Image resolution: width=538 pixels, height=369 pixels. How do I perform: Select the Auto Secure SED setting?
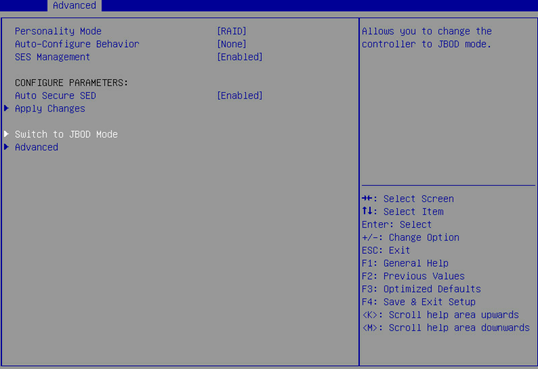[55, 96]
